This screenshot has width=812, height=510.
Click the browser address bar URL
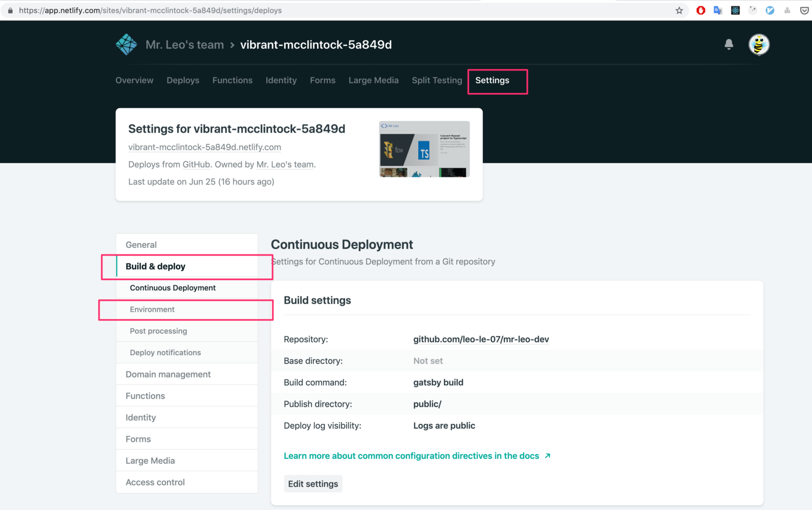(x=150, y=10)
